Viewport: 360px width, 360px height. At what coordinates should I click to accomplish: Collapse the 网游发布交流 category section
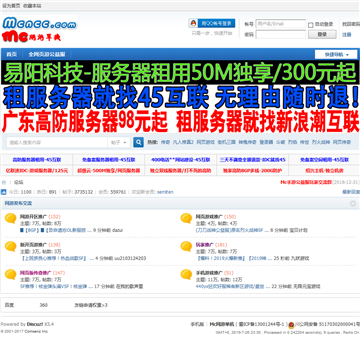[x=353, y=203]
